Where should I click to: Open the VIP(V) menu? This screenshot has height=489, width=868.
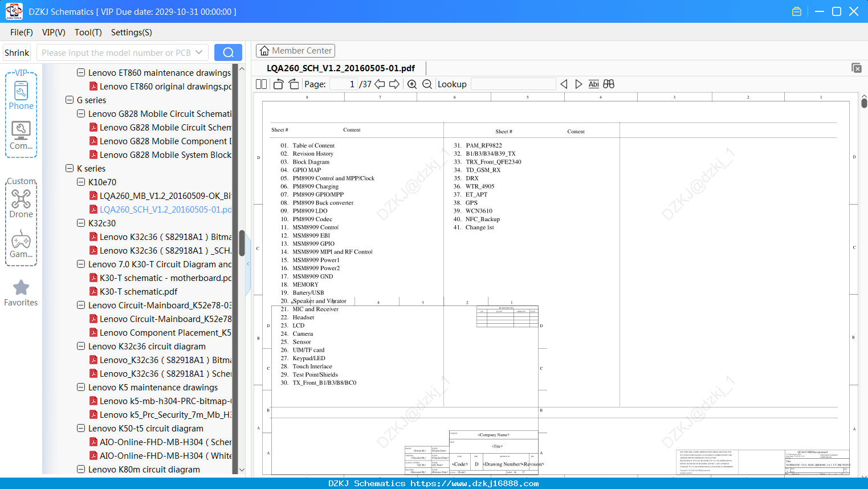tap(54, 32)
